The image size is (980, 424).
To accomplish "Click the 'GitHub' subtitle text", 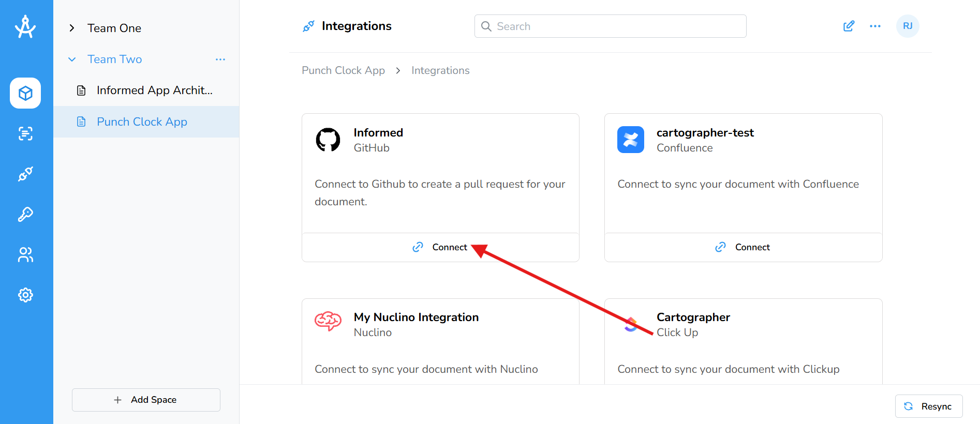I will click(x=372, y=148).
